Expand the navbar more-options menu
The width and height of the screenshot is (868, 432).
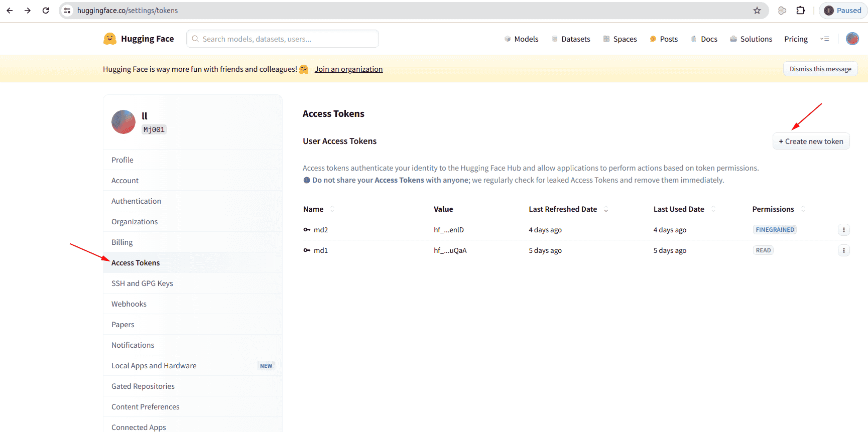[x=824, y=39]
